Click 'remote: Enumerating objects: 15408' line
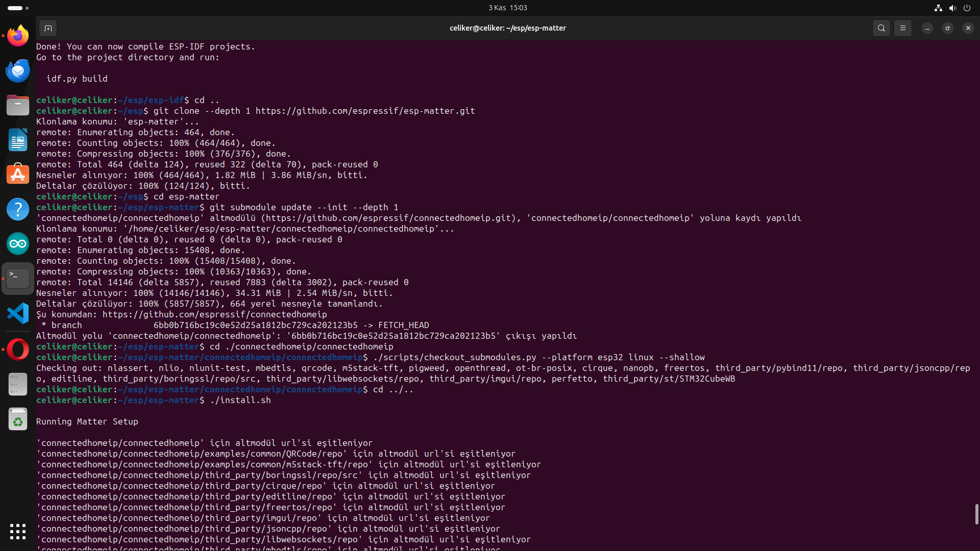Screen dimensions: 980x551 click(140, 250)
